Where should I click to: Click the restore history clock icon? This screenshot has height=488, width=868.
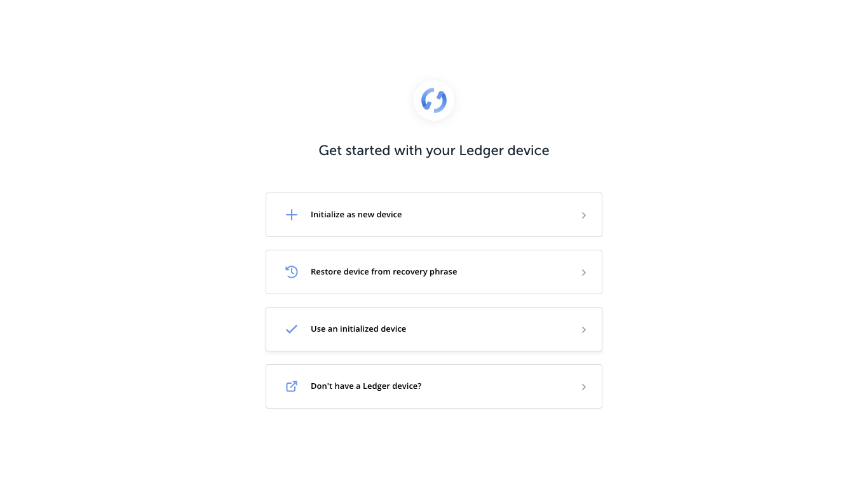[292, 272]
